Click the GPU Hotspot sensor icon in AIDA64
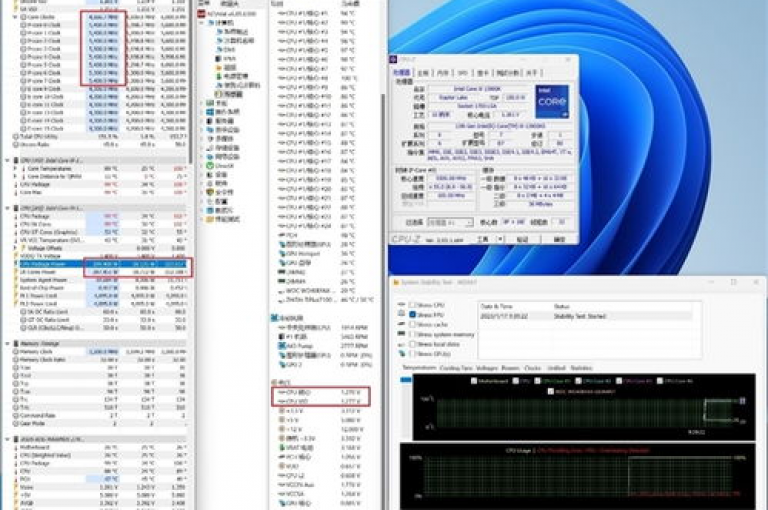This screenshot has width=768, height=510. 282,254
